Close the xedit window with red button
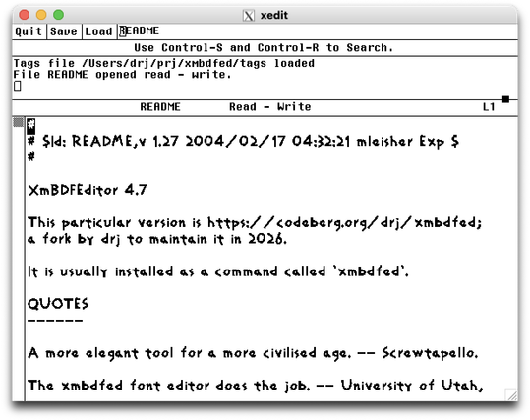The width and height of the screenshot is (530, 420). [x=25, y=15]
